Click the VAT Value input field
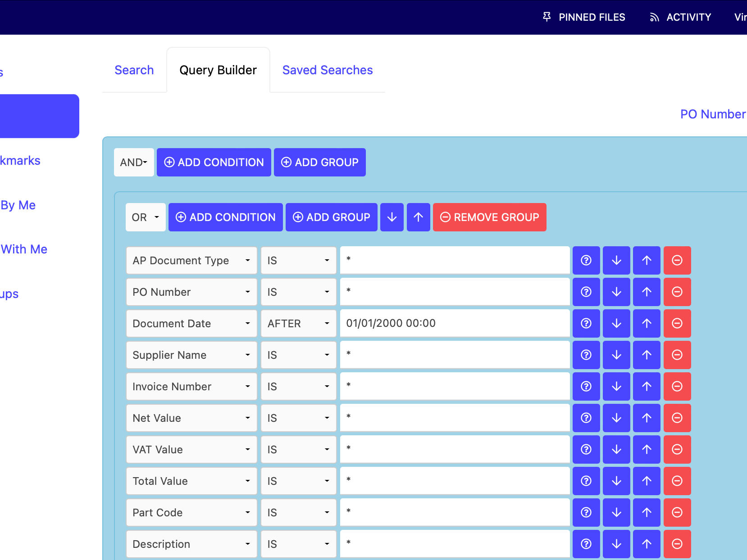This screenshot has height=560, width=747. (x=455, y=449)
